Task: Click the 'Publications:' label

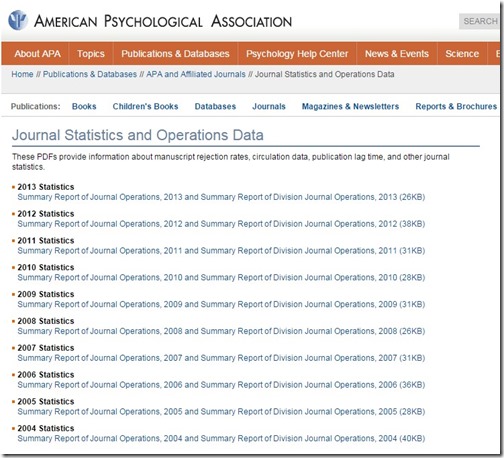Action: point(36,106)
